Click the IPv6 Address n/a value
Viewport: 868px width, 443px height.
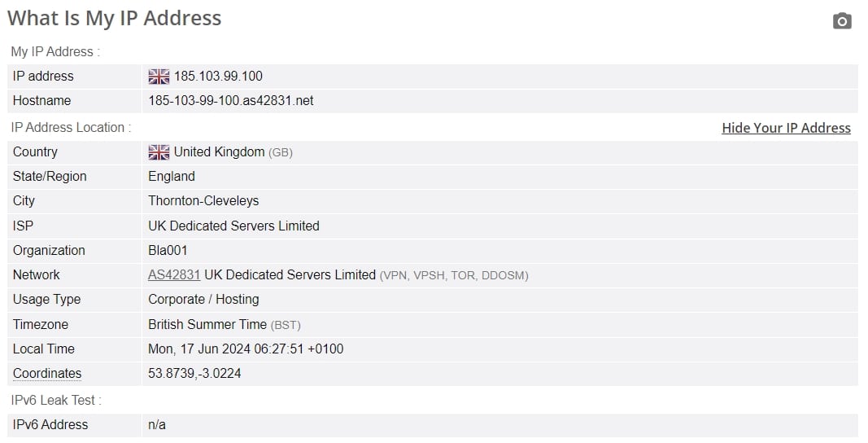(157, 425)
